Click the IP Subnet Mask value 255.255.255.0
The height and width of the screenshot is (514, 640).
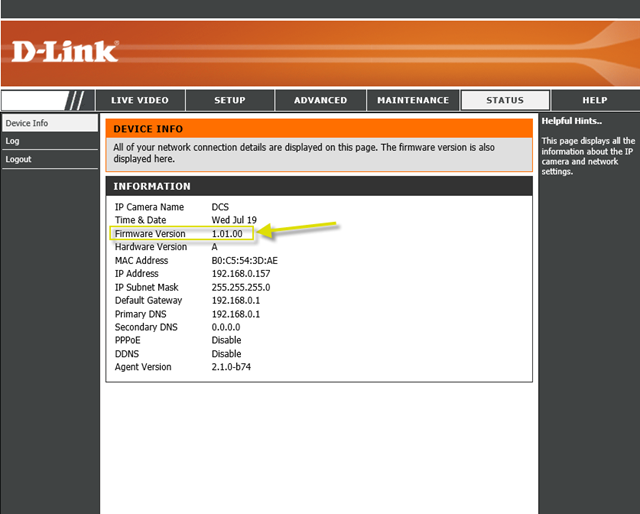(x=241, y=287)
